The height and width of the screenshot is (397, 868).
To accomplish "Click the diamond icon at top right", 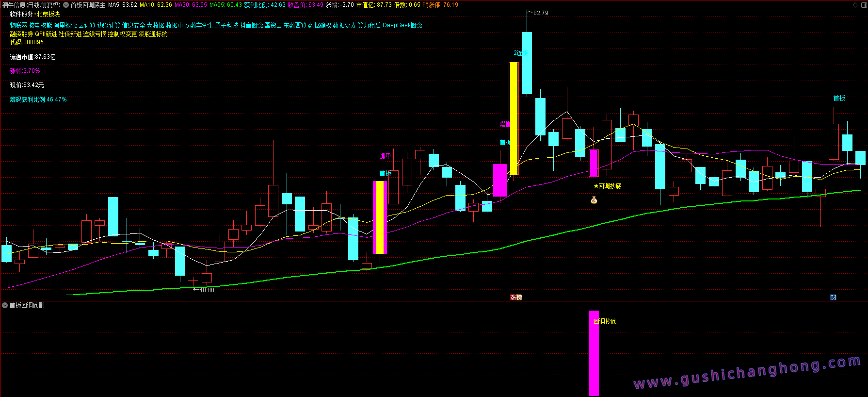I will [855, 5].
